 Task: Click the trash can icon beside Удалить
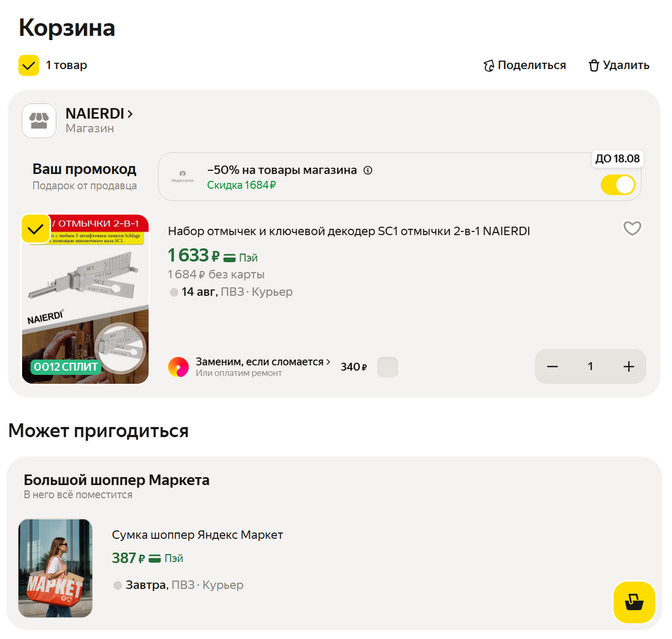(594, 65)
